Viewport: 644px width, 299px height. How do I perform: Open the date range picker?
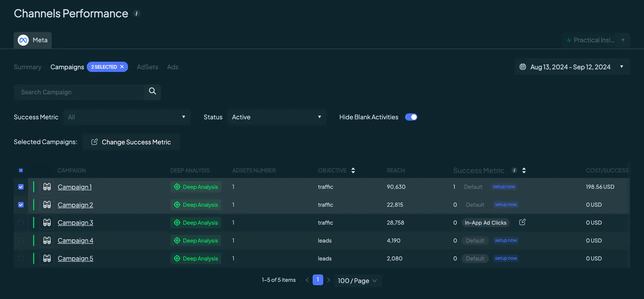(572, 67)
